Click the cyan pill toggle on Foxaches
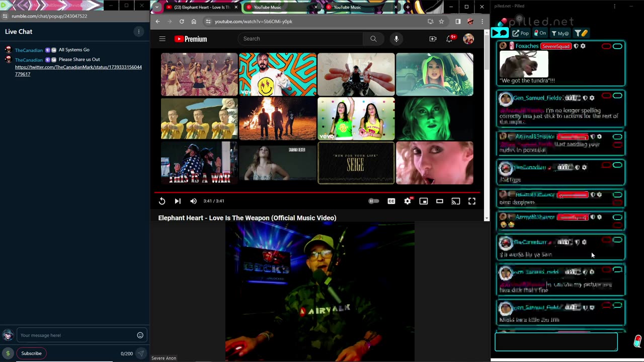Viewport: 644px width, 362px height. [x=617, y=46]
